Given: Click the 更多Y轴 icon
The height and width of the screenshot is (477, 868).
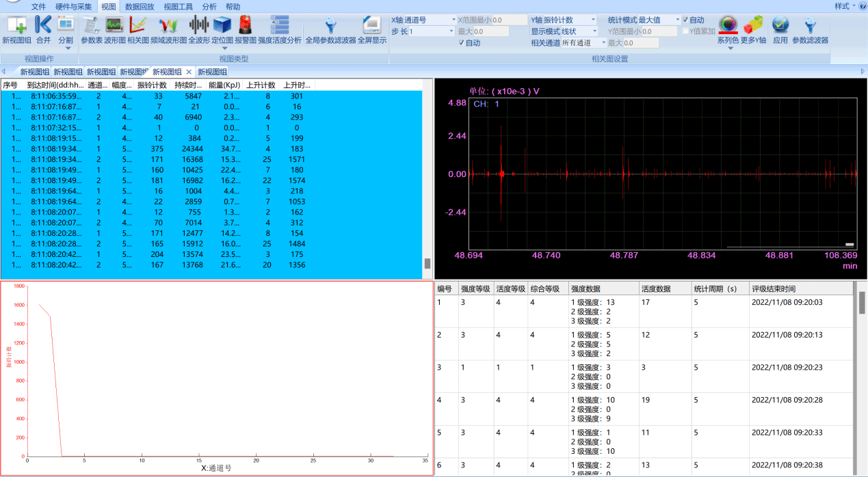Looking at the screenshot, I should 753,31.
